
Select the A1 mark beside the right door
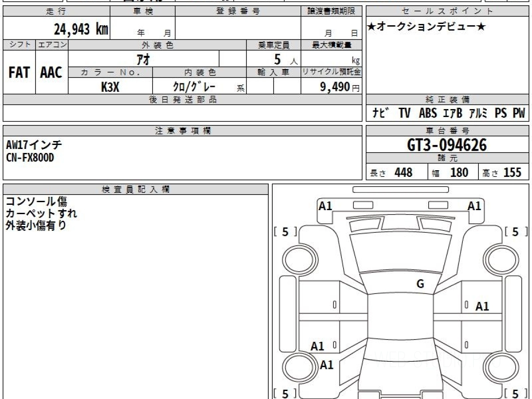482,306
